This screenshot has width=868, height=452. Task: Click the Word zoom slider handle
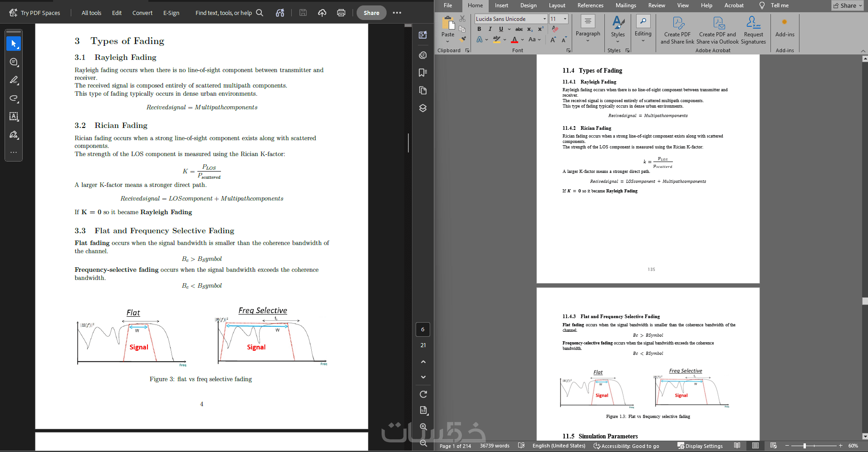pos(804,446)
